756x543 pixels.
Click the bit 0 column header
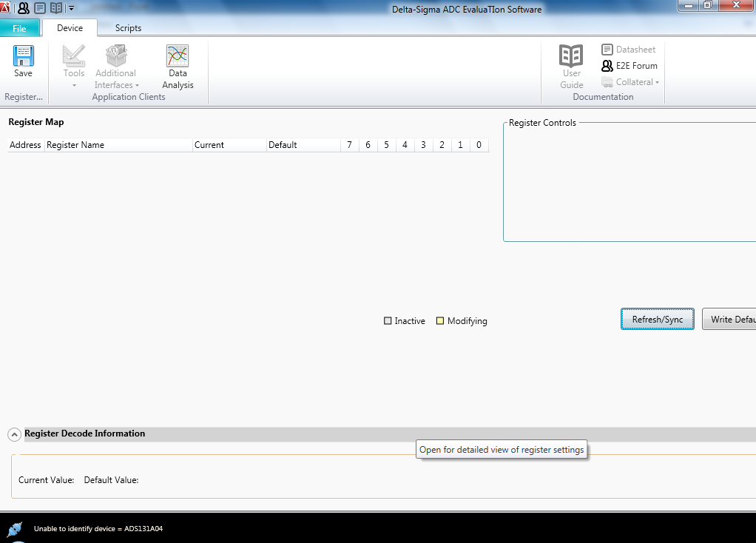pos(479,145)
